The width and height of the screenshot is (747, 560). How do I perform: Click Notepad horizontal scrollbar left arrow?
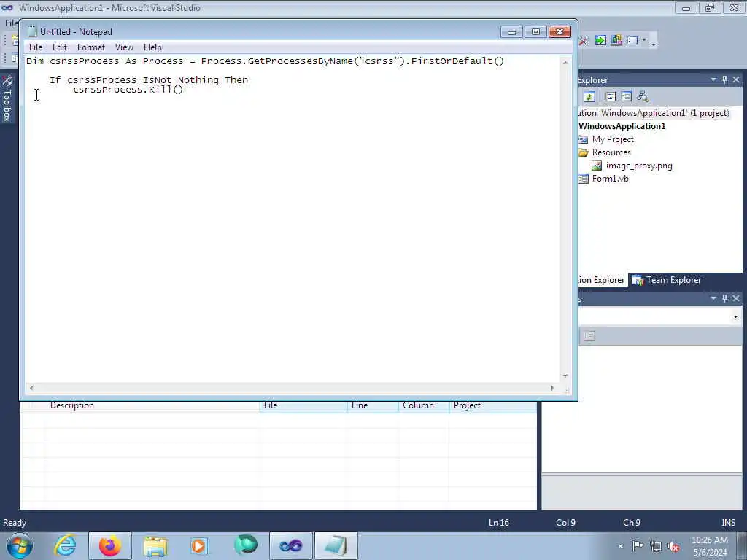(31, 388)
